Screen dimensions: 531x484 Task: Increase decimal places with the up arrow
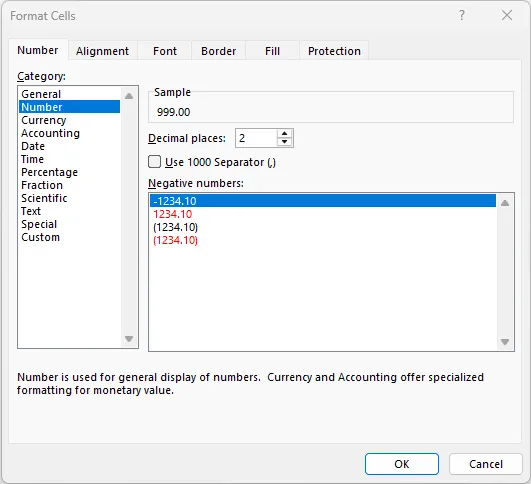point(284,134)
